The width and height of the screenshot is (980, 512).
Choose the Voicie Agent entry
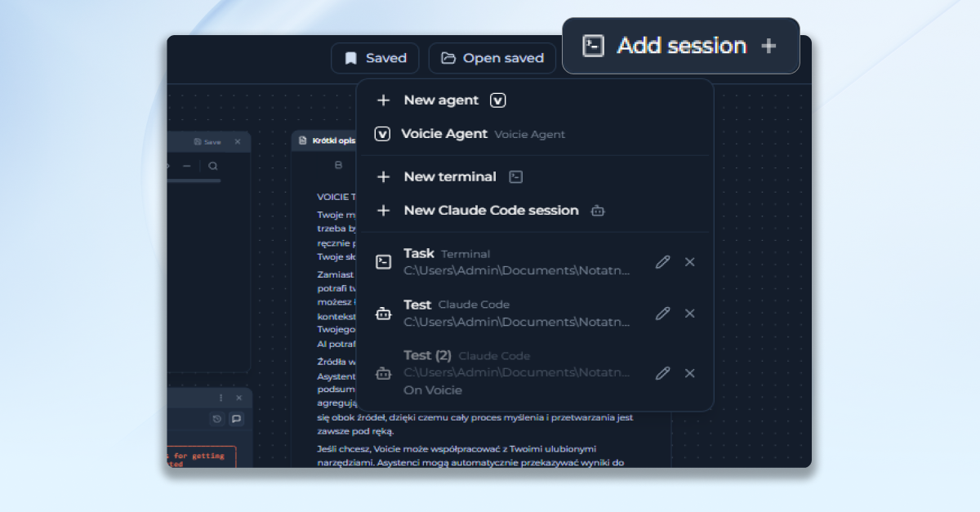tap(535, 134)
